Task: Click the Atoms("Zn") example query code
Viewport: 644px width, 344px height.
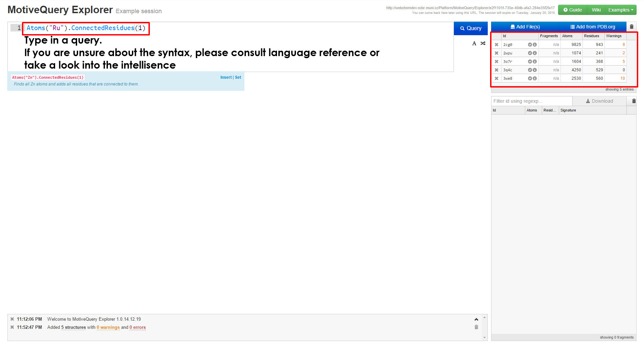Action: pyautogui.click(x=48, y=77)
